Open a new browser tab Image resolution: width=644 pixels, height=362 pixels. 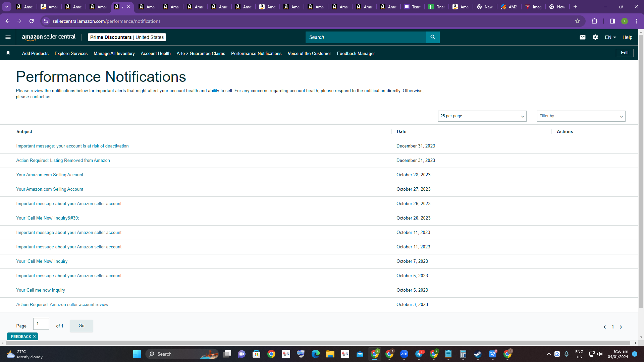tap(575, 7)
